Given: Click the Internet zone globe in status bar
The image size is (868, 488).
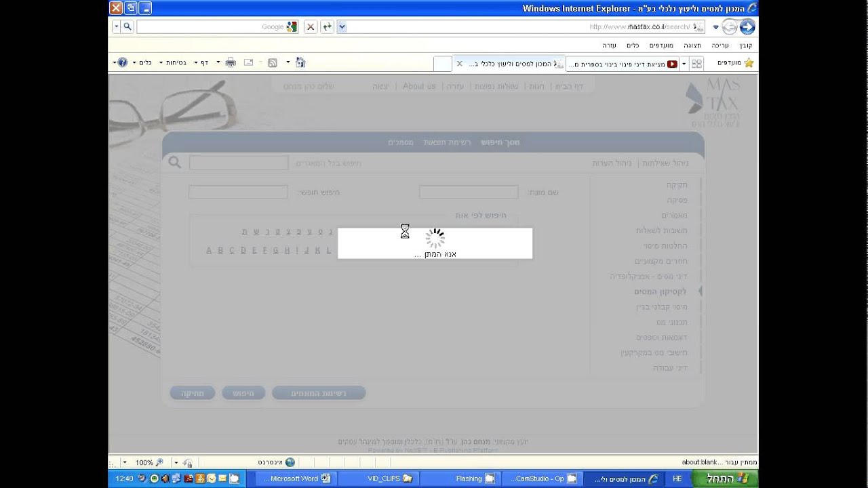Looking at the screenshot, I should tap(290, 462).
